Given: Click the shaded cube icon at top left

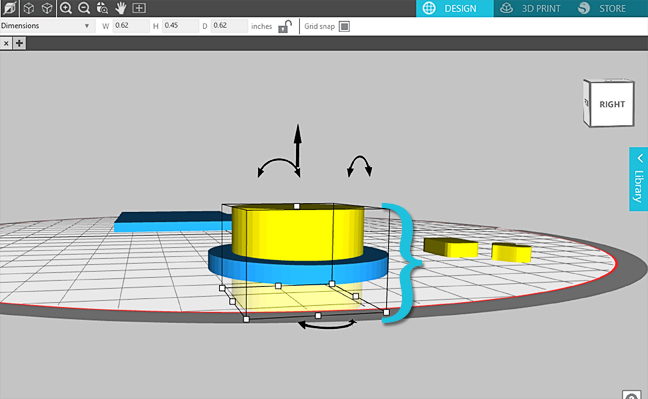Looking at the screenshot, I should pos(10,8).
